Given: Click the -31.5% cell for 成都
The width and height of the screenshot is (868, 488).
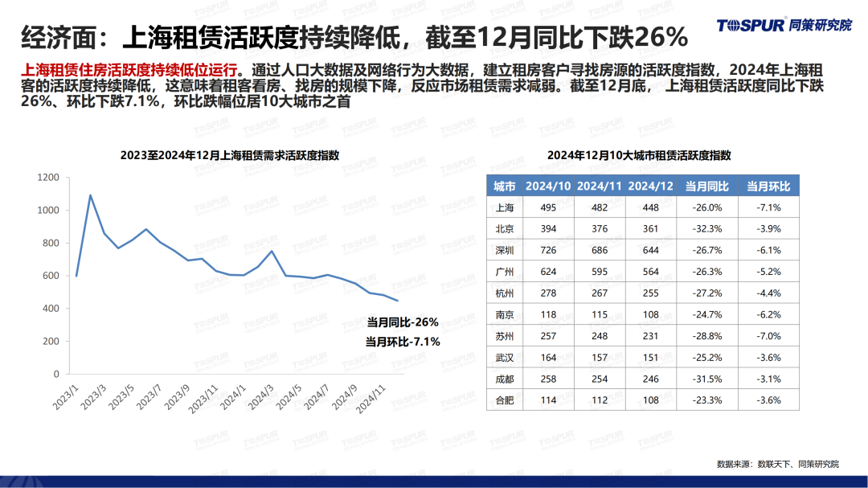Looking at the screenshot, I should [707, 379].
